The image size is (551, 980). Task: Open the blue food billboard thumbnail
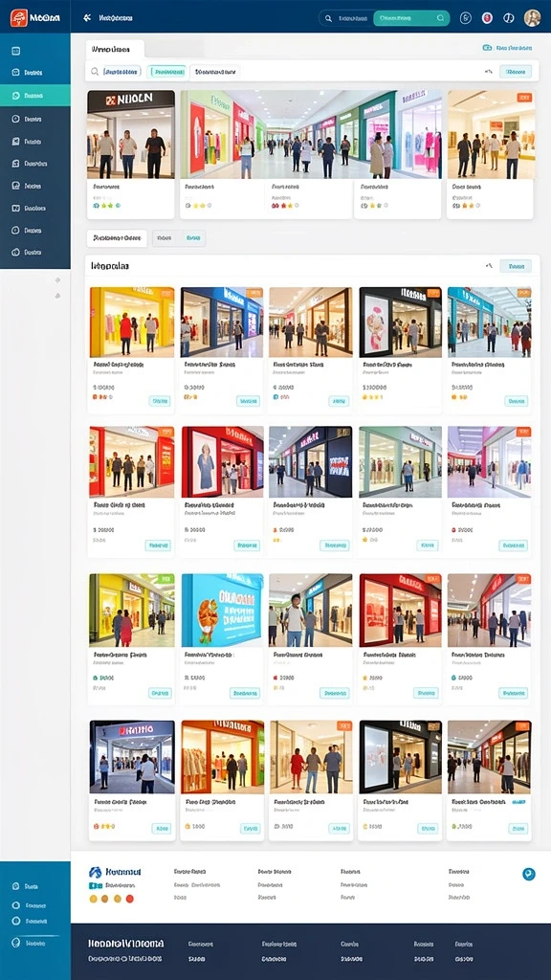[x=222, y=610]
